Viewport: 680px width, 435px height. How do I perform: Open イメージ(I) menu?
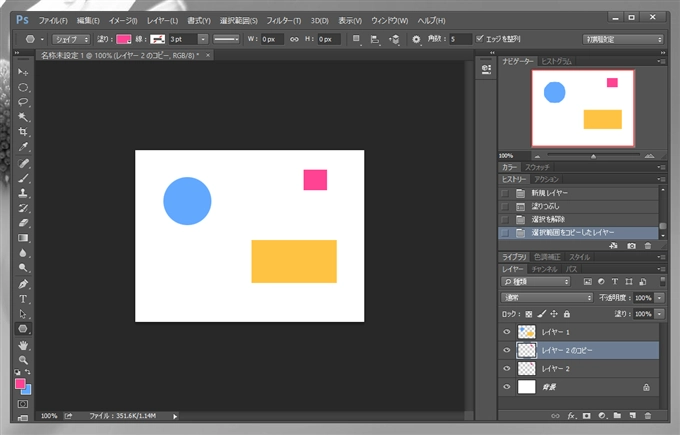(123, 20)
